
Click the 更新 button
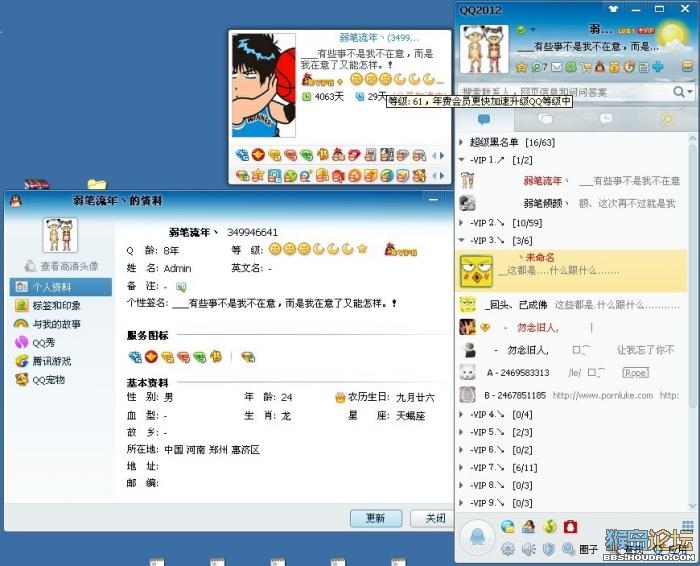click(x=376, y=518)
